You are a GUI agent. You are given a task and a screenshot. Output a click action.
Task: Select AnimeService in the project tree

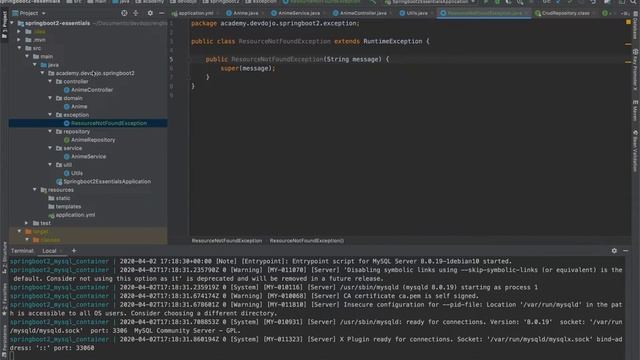[89, 156]
